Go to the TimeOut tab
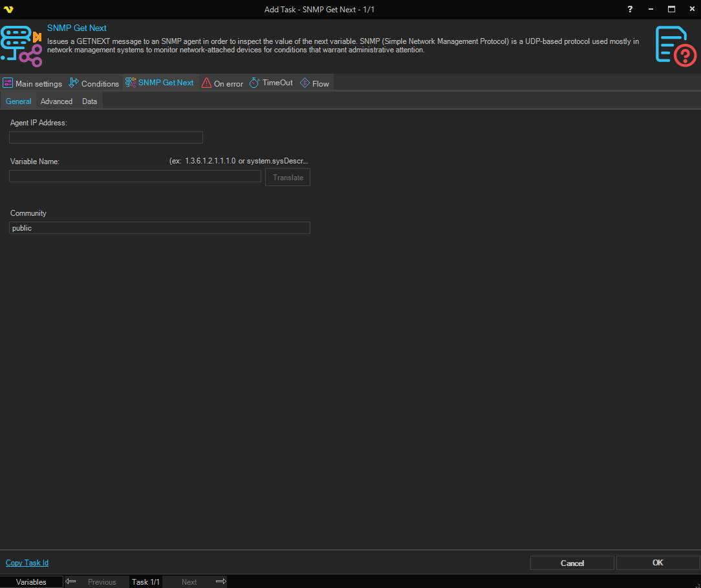This screenshot has height=588, width=701. pyautogui.click(x=271, y=83)
